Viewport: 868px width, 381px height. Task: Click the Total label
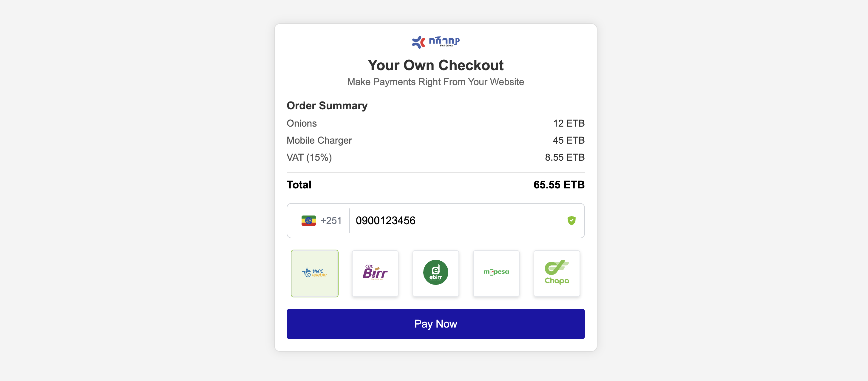pyautogui.click(x=299, y=185)
